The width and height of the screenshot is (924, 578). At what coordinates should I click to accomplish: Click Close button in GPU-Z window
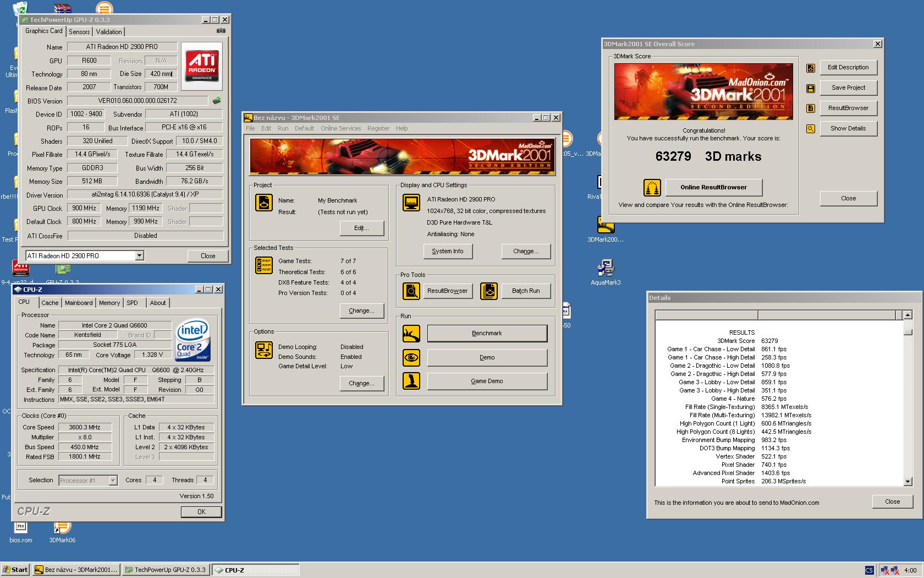(x=208, y=255)
